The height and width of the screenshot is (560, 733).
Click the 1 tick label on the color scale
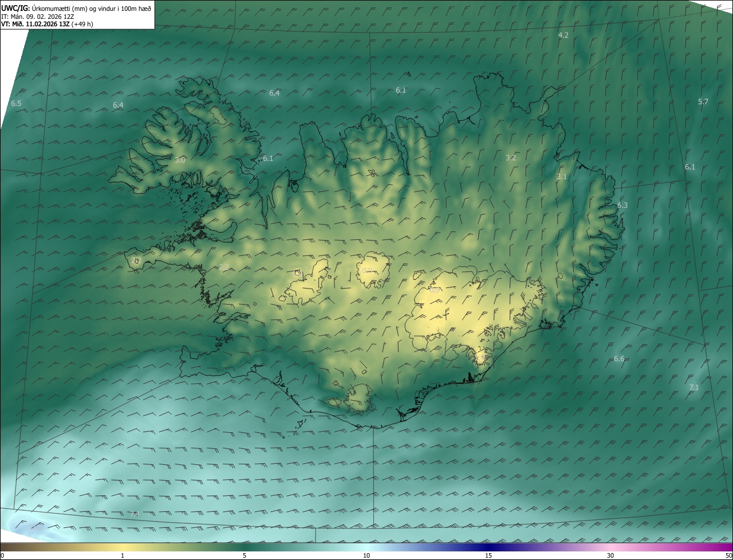(123, 556)
